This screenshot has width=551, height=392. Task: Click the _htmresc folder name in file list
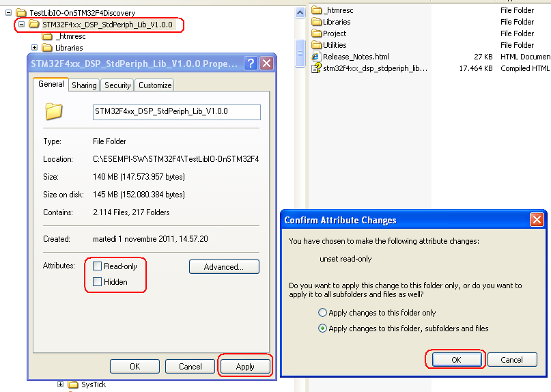click(x=338, y=10)
